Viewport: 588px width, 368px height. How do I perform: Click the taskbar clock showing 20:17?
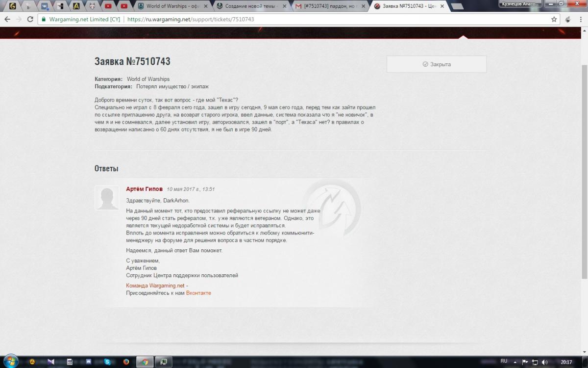[x=566, y=362]
